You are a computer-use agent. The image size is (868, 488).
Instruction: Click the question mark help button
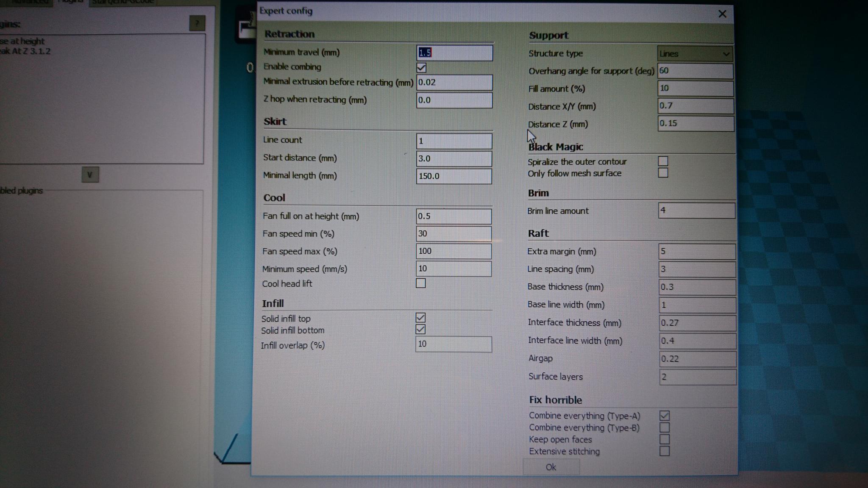pos(197,23)
